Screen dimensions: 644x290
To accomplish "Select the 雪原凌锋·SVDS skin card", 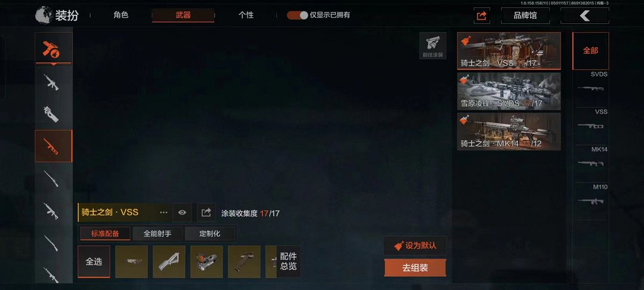I will point(509,91).
